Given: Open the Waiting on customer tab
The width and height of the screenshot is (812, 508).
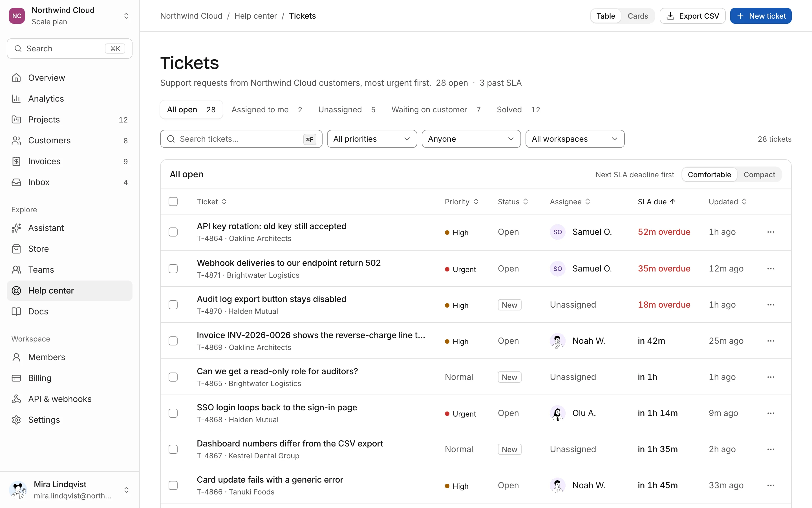Looking at the screenshot, I should 436,110.
